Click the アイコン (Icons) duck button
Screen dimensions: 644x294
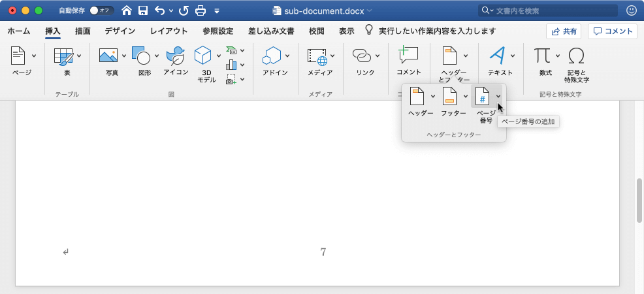tap(175, 56)
